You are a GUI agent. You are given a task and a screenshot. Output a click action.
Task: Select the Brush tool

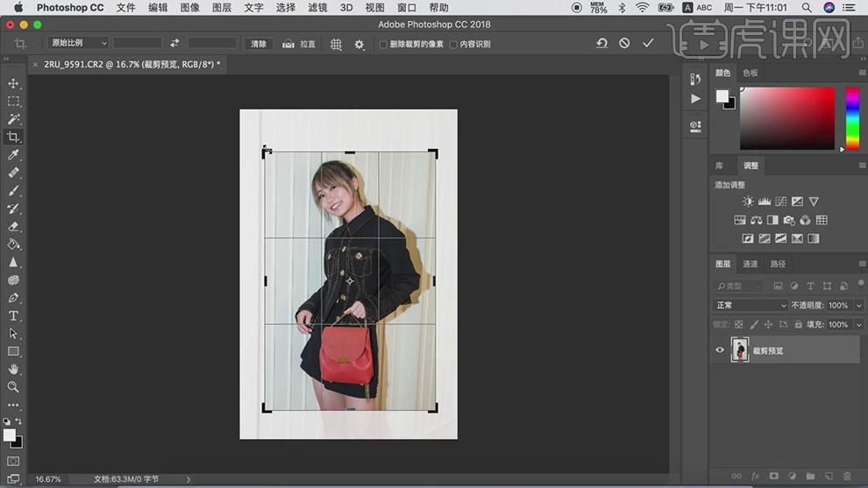13,191
